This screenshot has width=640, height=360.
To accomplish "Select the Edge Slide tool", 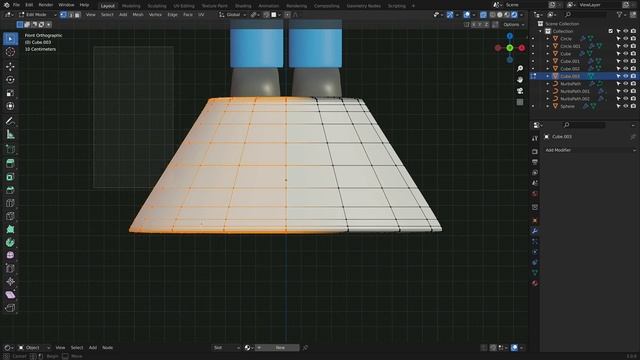I will (10, 269).
